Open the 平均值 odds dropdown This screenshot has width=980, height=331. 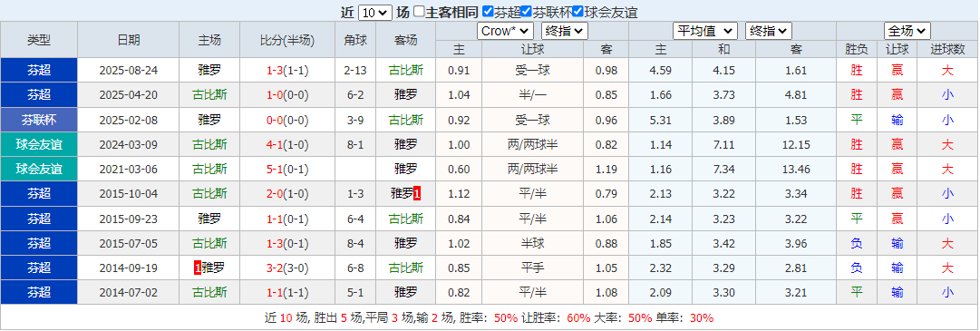(x=705, y=31)
